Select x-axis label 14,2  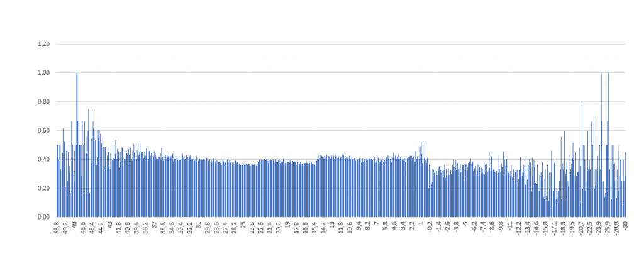(x=323, y=228)
